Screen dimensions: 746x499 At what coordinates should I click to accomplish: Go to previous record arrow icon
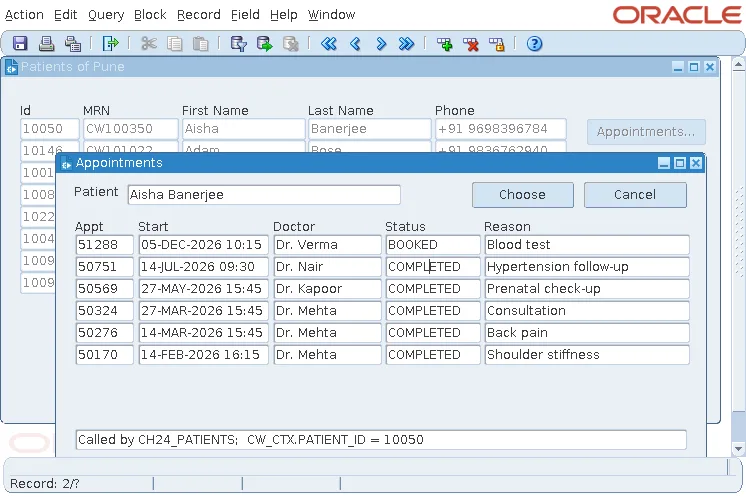coord(355,44)
